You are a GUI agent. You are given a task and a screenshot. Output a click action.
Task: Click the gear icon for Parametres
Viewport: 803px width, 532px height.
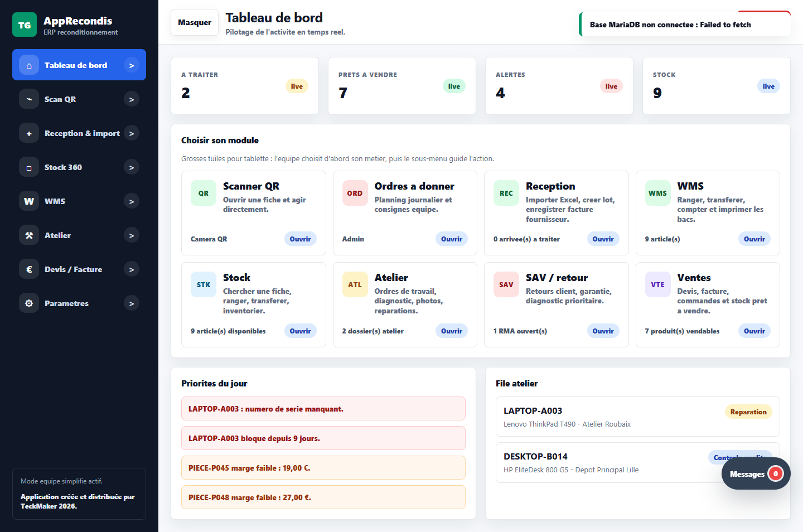point(29,303)
